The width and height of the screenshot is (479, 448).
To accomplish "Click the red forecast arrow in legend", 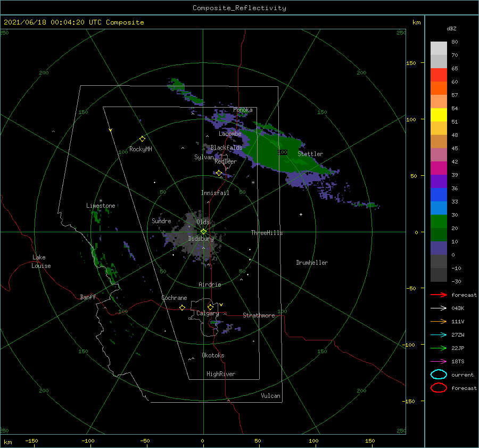I will (439, 295).
